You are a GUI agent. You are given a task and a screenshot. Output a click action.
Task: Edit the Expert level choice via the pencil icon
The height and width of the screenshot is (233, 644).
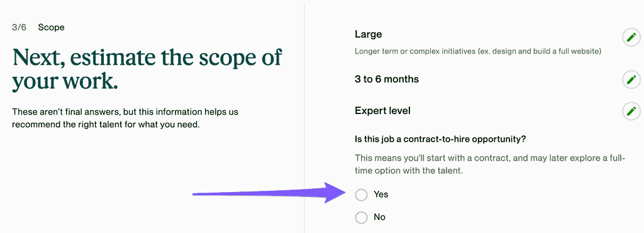pos(631,111)
